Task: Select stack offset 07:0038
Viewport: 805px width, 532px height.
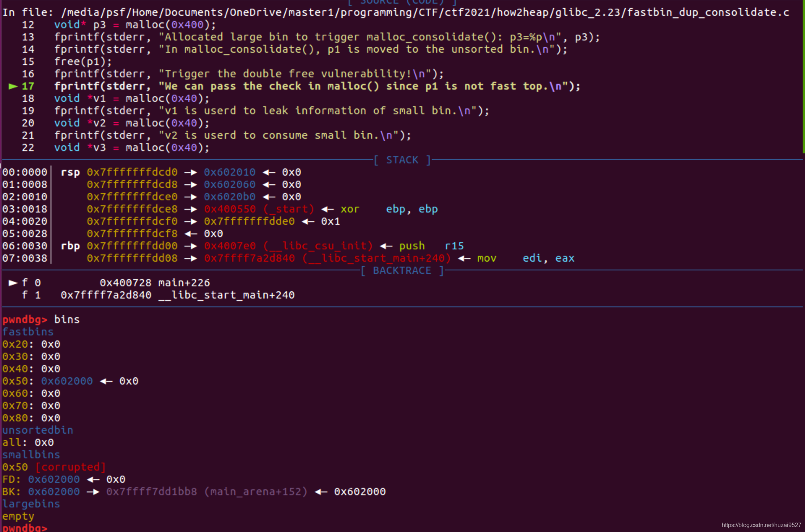Action: point(25,258)
